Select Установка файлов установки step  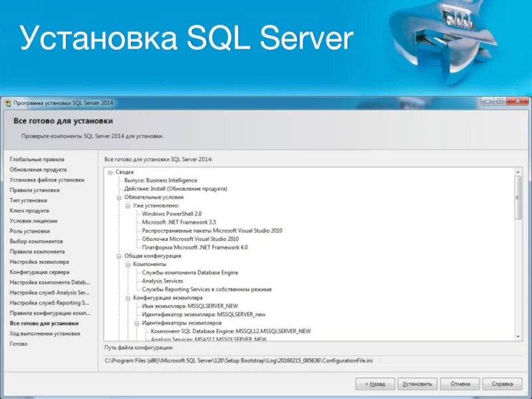(x=47, y=180)
